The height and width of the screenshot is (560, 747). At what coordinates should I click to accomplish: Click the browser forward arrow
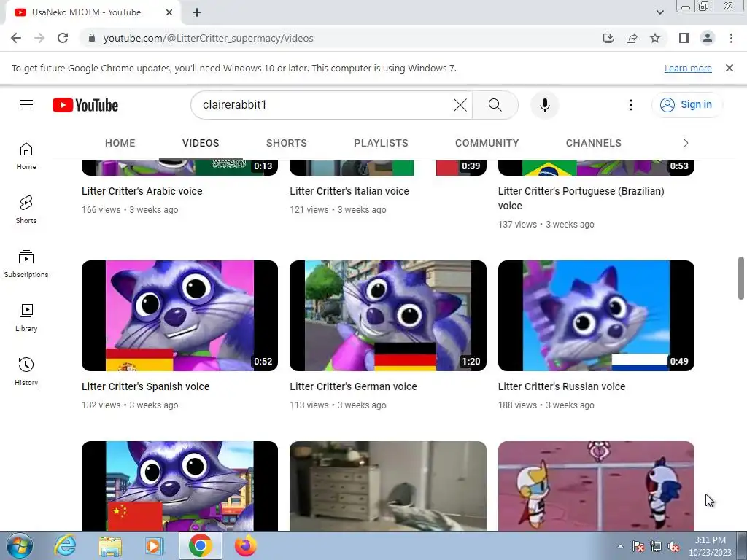pyautogui.click(x=39, y=38)
